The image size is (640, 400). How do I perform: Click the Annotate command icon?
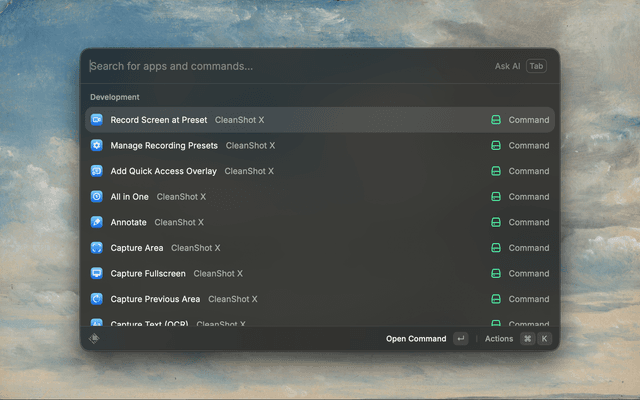point(97,222)
